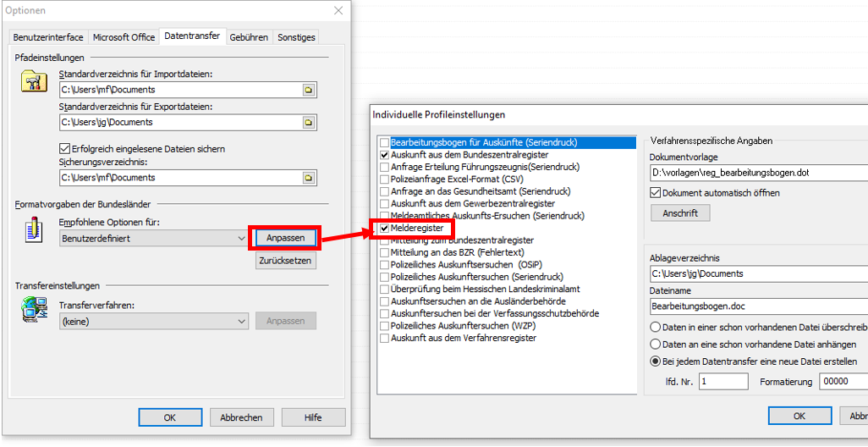Close the Optionen dialog window

tap(338, 10)
